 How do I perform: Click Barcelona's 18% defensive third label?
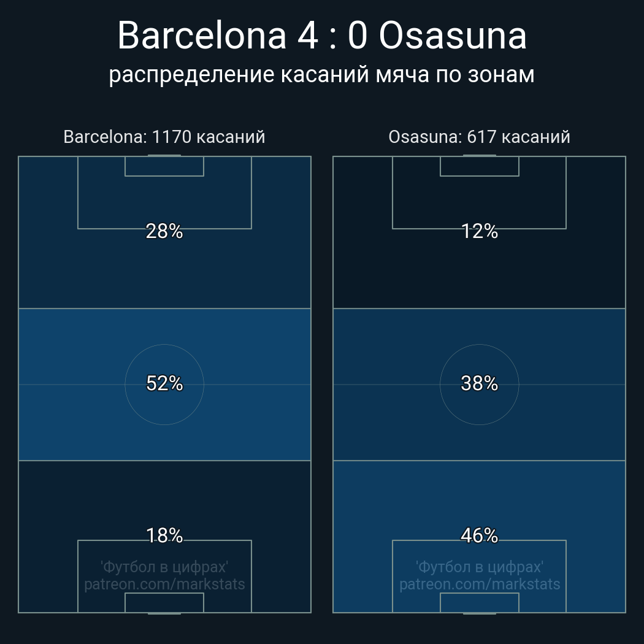click(x=164, y=535)
